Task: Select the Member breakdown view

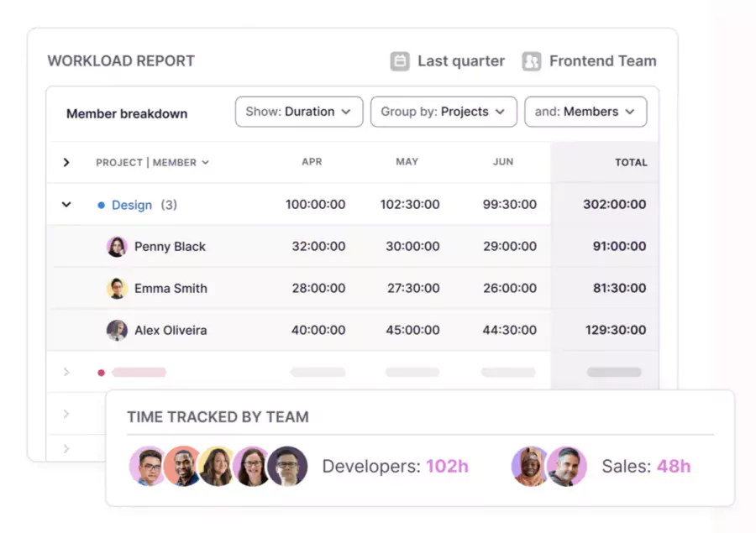Action: (127, 112)
